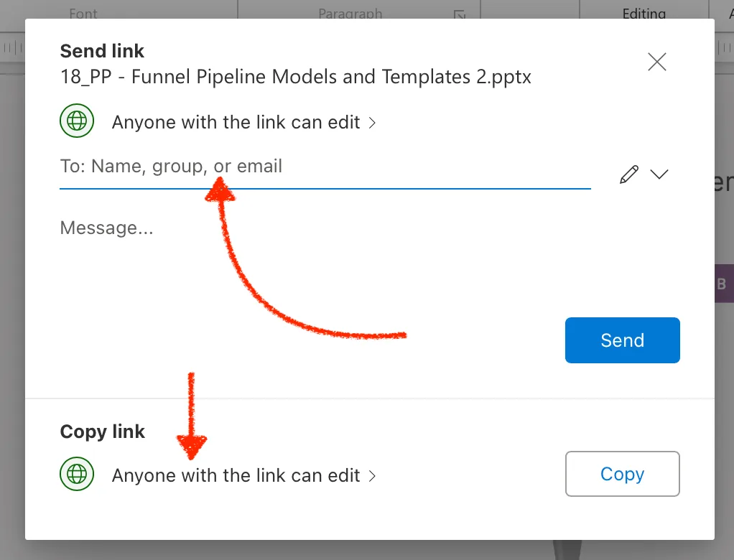This screenshot has height=560, width=734.
Task: Click the Paragraph group label in background ribbon
Action: pos(350,14)
